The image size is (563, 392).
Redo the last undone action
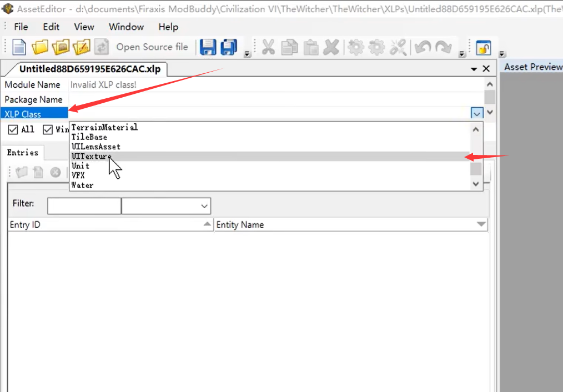point(444,47)
